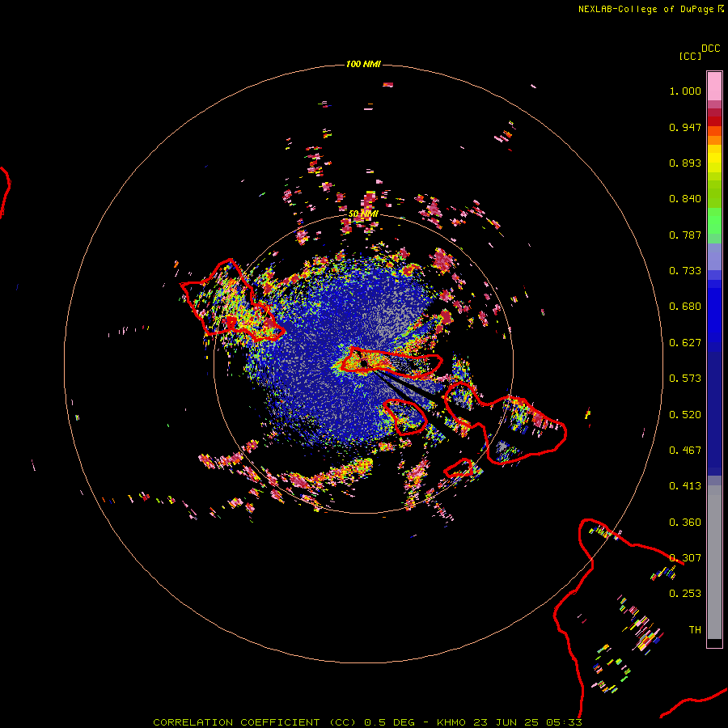This screenshot has width=728, height=728.
Task: Select the DCC label above the color bar
Action: (x=711, y=49)
